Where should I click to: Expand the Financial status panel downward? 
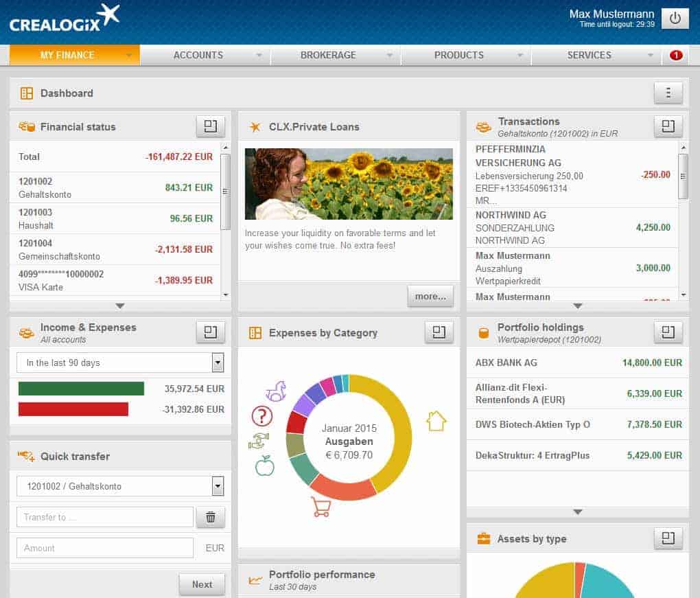click(x=119, y=306)
